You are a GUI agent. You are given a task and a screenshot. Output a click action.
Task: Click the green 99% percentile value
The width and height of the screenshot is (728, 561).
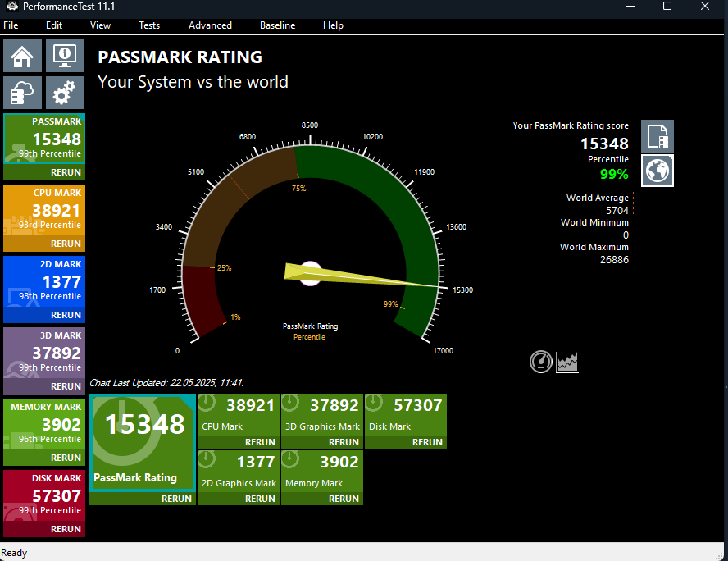[x=614, y=174]
